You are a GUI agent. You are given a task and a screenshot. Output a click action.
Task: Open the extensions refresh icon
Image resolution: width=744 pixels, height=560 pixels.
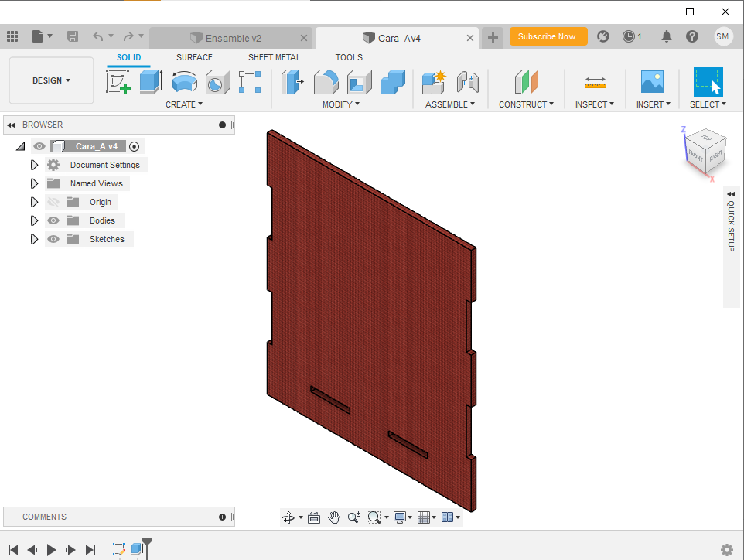(x=603, y=36)
